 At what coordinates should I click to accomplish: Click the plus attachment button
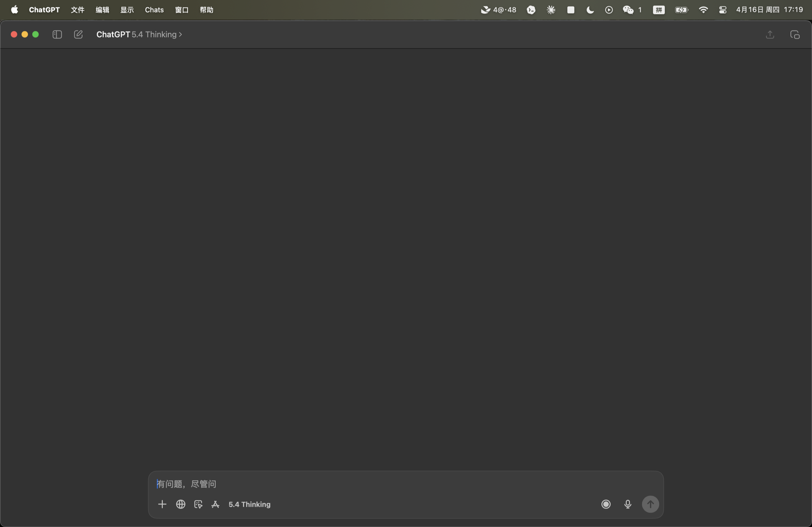(162, 504)
